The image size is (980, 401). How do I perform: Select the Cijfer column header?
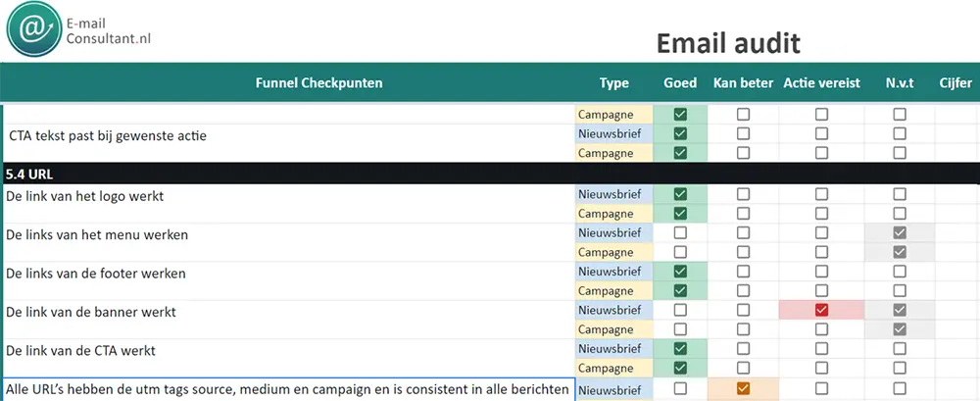(955, 83)
